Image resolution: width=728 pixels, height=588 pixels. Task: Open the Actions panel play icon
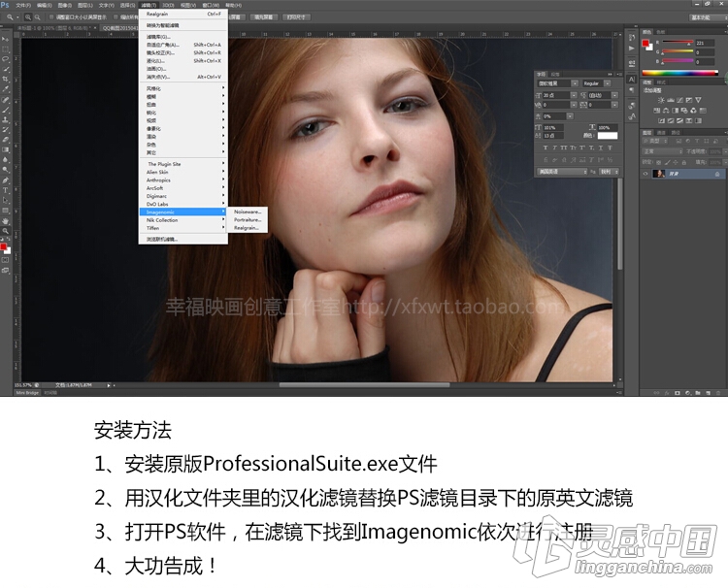632,48
